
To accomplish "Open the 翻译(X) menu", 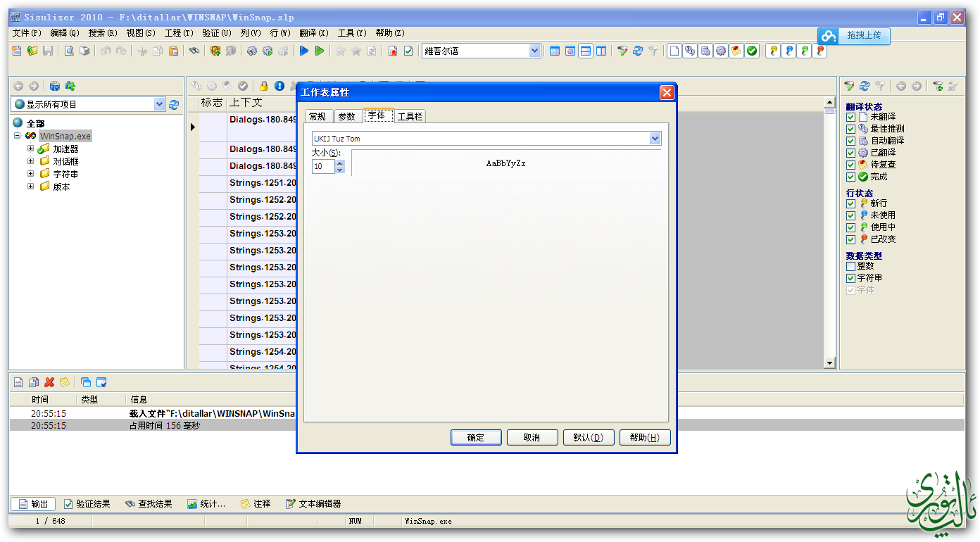I will 313,33.
